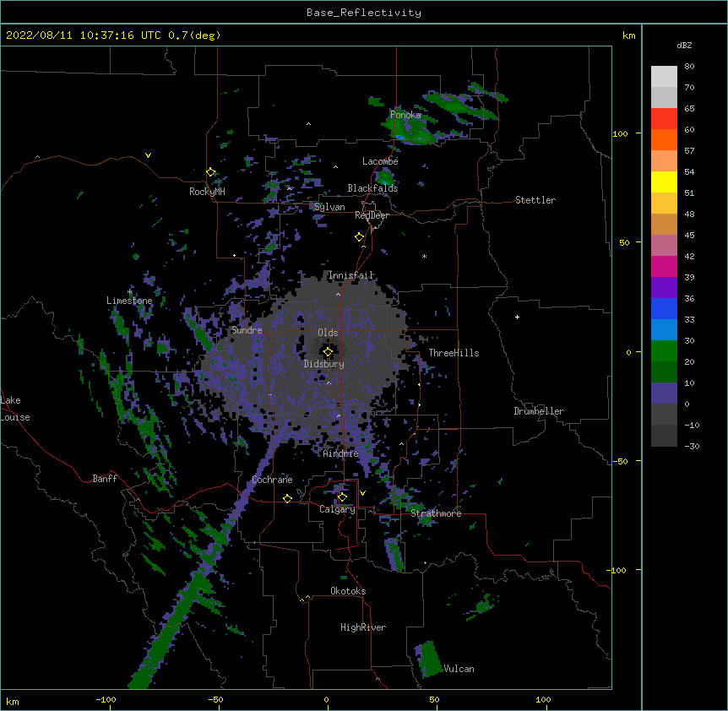Viewport: 728px width, 711px height.
Task: Click the right axis 100 km tick label
Action: 620,133
